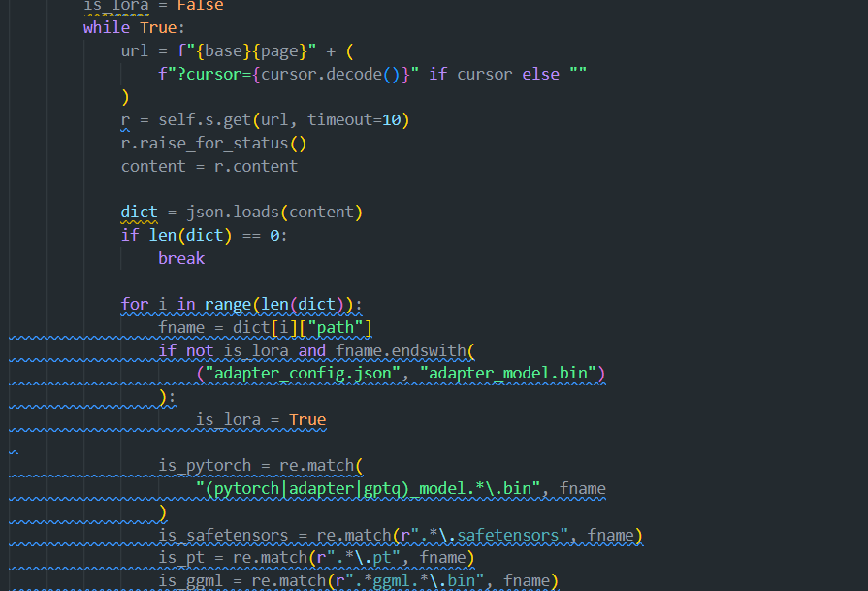
Task: Click the highlighted "path" string key
Action: (x=337, y=327)
